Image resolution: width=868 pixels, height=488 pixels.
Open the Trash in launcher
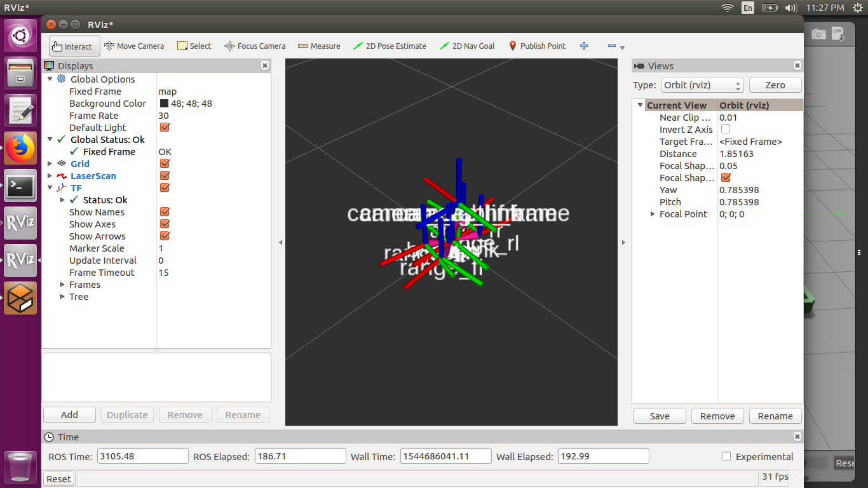tap(20, 467)
